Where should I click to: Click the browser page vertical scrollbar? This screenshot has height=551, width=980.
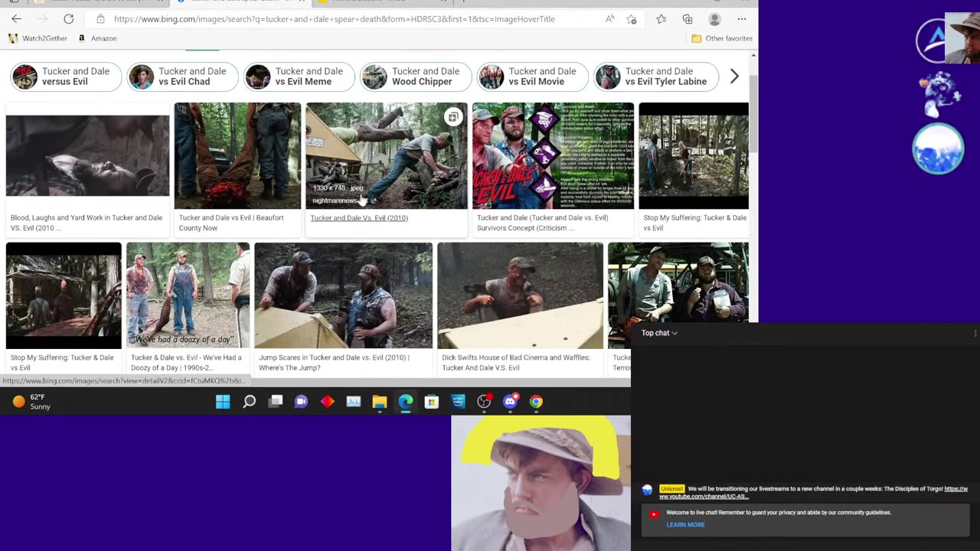point(753,115)
